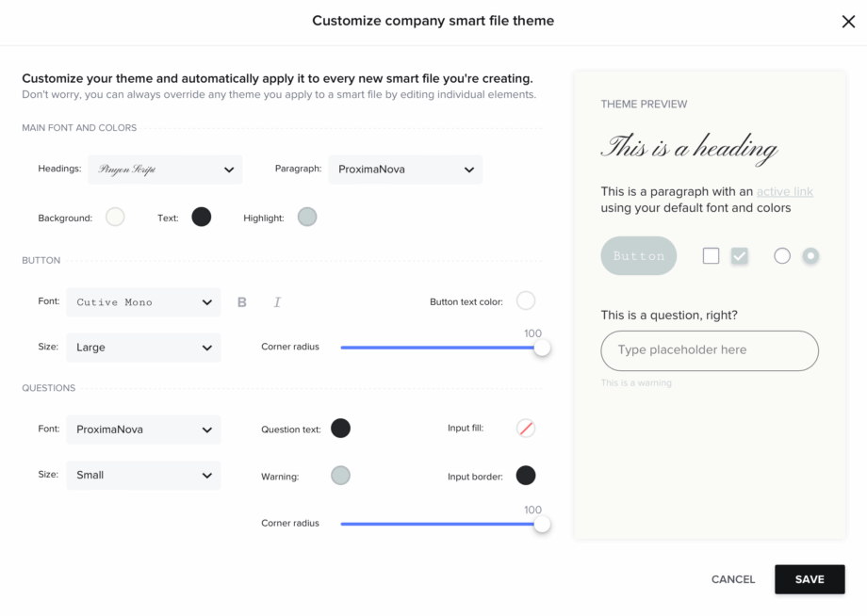The image size is (867, 616).
Task: Open the Button text color swatch
Action: 525,301
